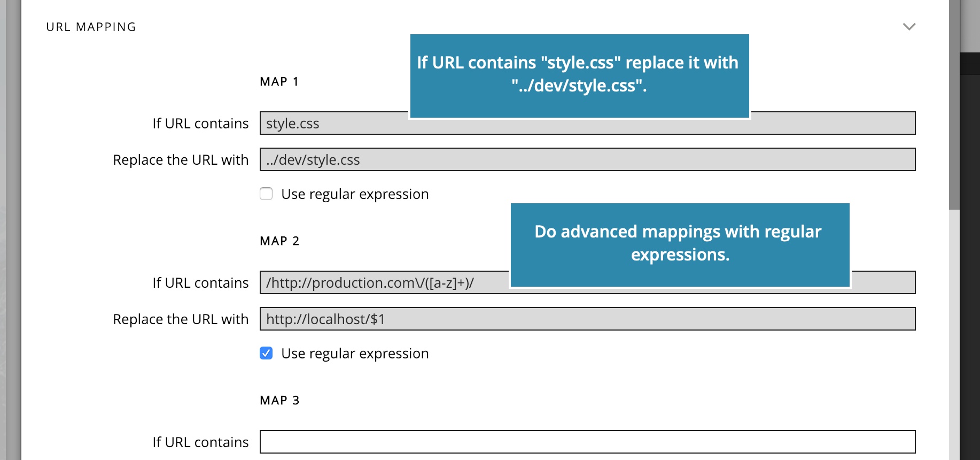
Task: Click the URL MAPPING section header
Action: [91, 27]
